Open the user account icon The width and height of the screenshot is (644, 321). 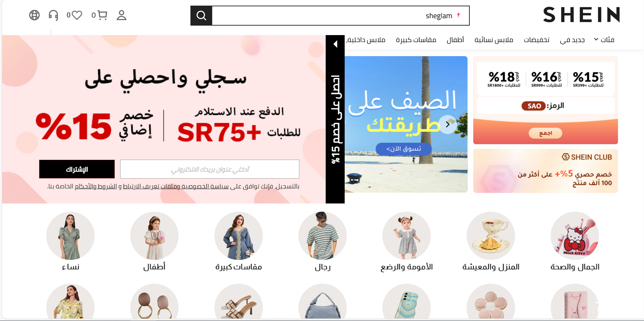point(122,15)
